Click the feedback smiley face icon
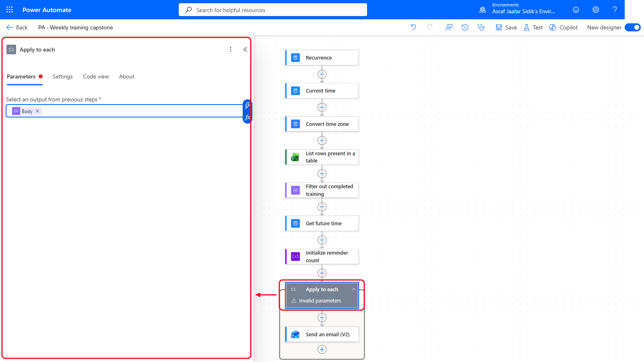Image resolution: width=644 pixels, height=362 pixels. [576, 10]
